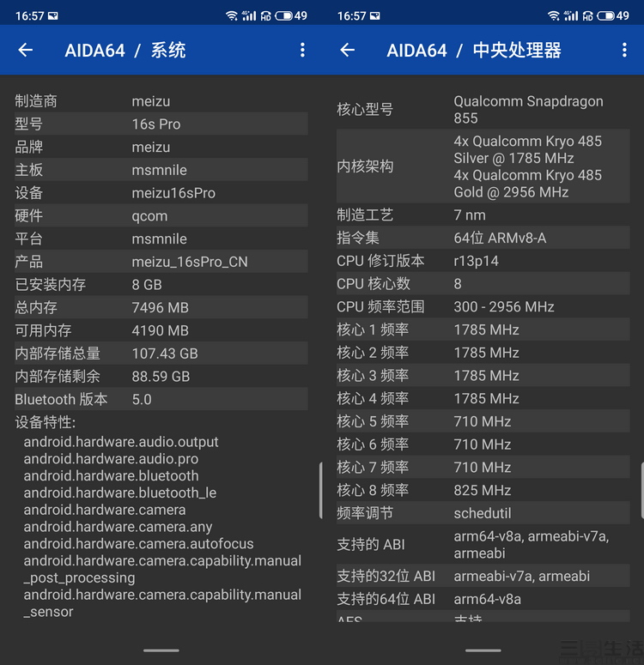
Task: Select the 内部存储总量 107.43 GB row
Action: pos(161,353)
